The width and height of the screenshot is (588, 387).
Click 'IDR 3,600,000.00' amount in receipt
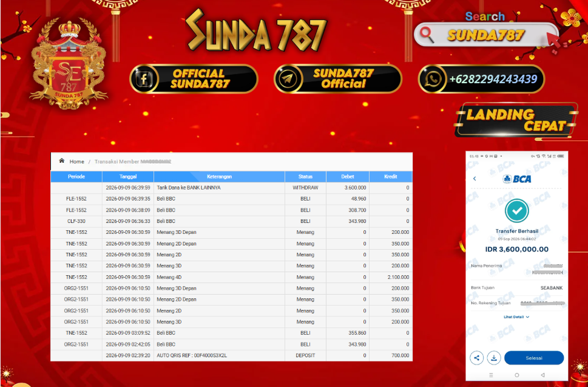point(517,249)
